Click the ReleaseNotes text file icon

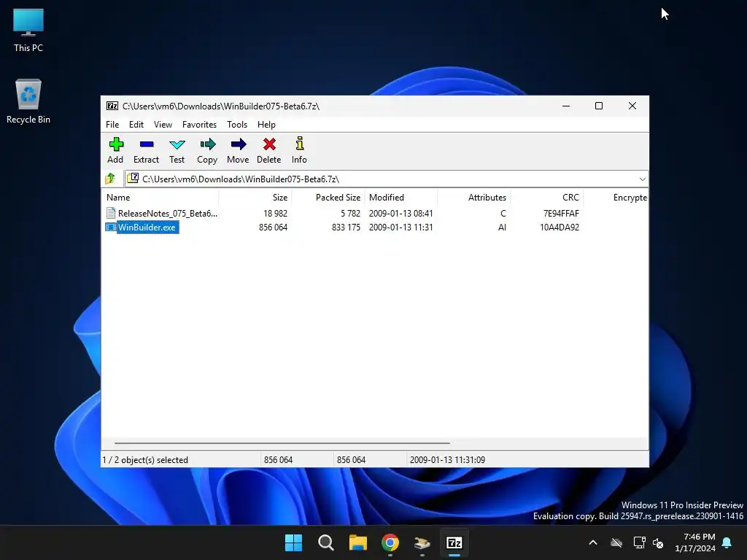(x=111, y=213)
